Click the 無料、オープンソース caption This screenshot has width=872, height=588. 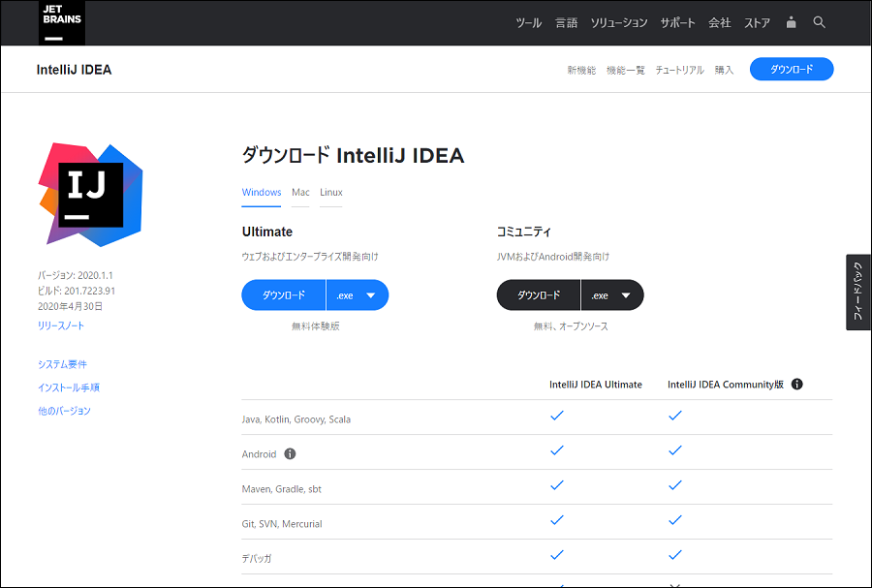point(571,326)
